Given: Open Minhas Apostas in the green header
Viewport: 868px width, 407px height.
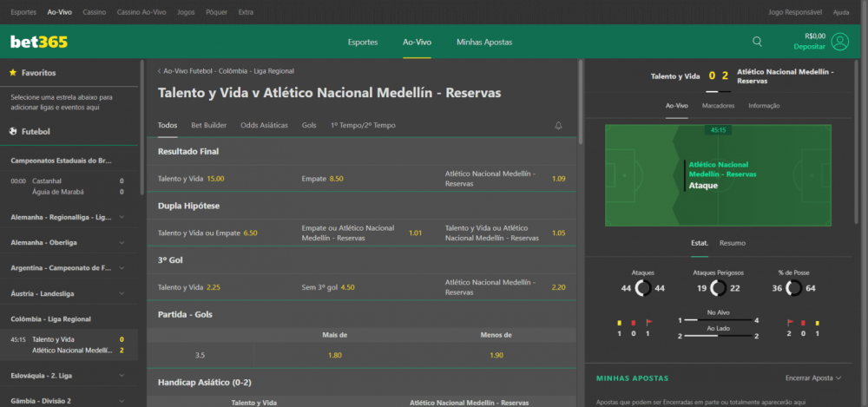Looking at the screenshot, I should (x=484, y=42).
